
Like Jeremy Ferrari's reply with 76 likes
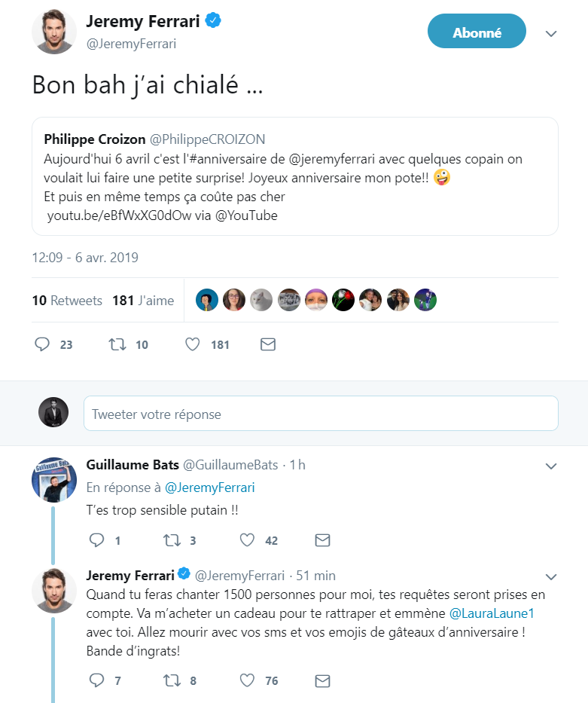coord(247,680)
